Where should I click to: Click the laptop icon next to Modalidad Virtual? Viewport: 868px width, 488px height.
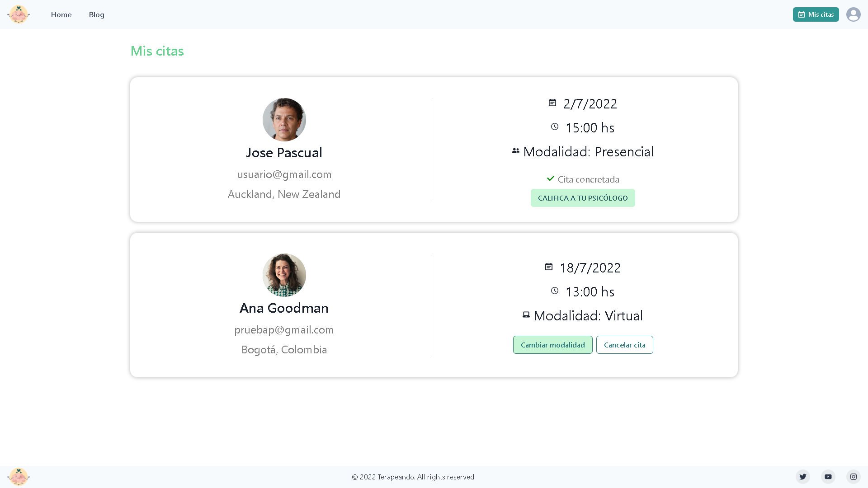pyautogui.click(x=526, y=314)
